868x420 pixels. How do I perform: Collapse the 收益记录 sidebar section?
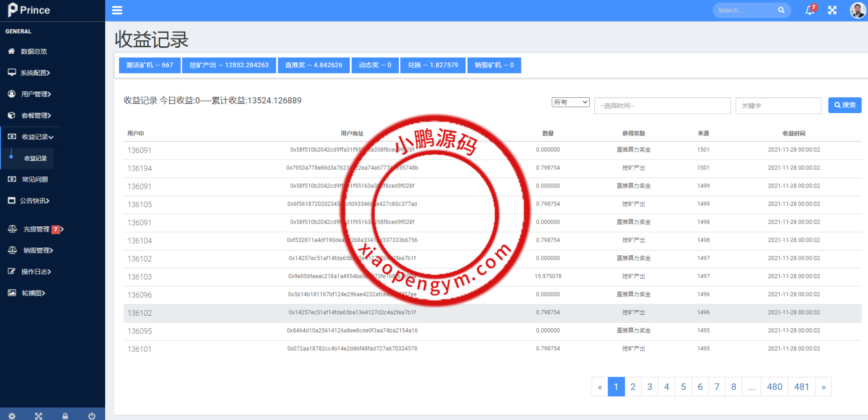tap(37, 137)
